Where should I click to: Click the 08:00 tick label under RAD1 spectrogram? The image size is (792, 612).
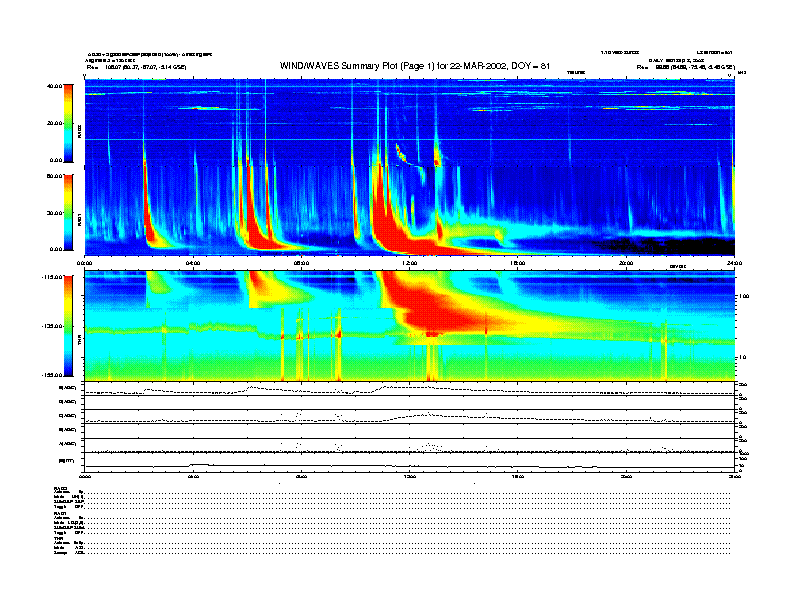[301, 263]
